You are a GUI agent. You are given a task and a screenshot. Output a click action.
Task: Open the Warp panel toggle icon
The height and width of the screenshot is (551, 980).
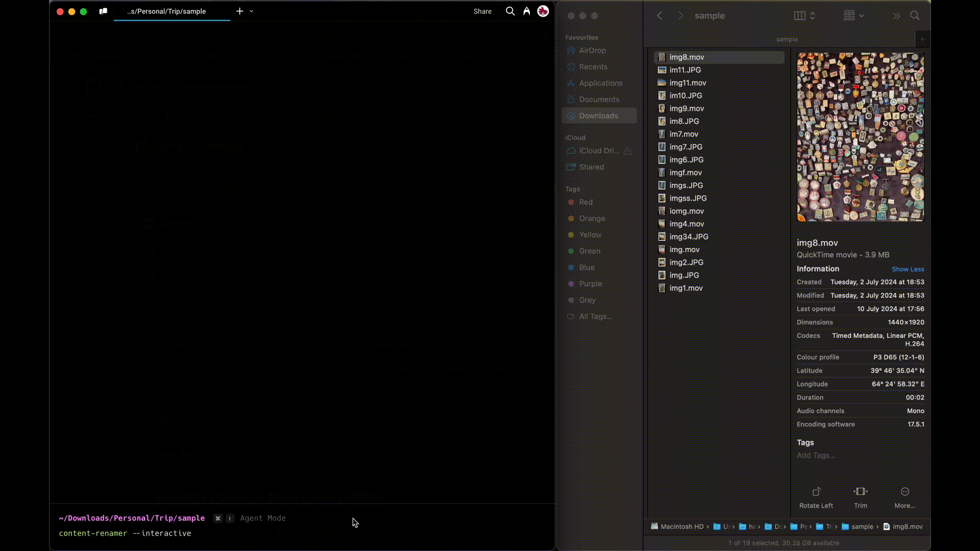[103, 11]
